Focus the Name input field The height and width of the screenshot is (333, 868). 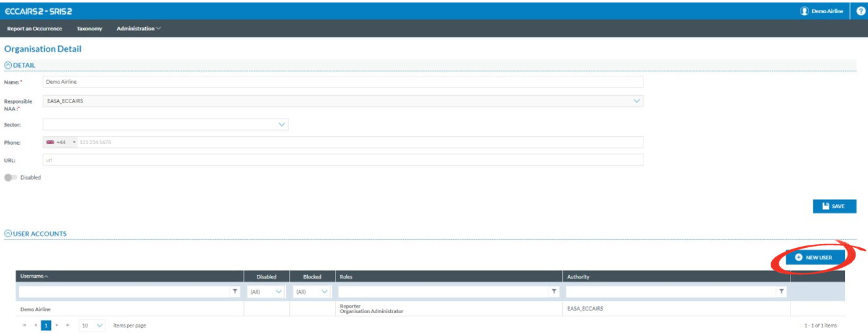[x=343, y=81]
